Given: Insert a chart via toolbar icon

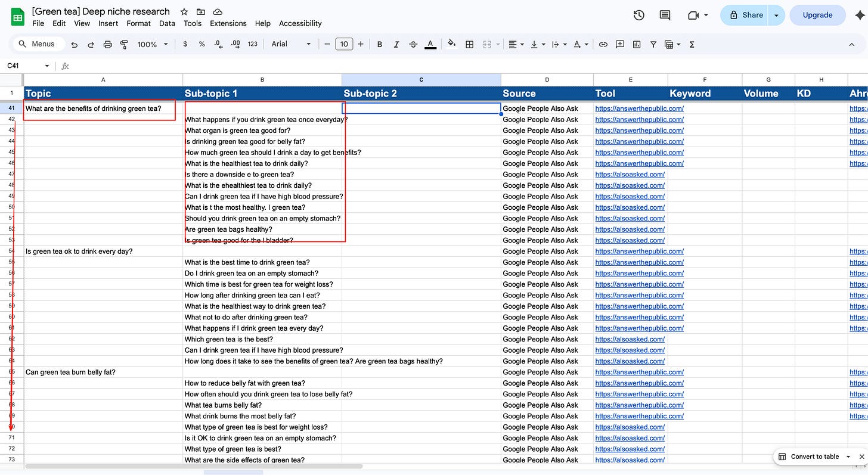Looking at the screenshot, I should pyautogui.click(x=637, y=44).
